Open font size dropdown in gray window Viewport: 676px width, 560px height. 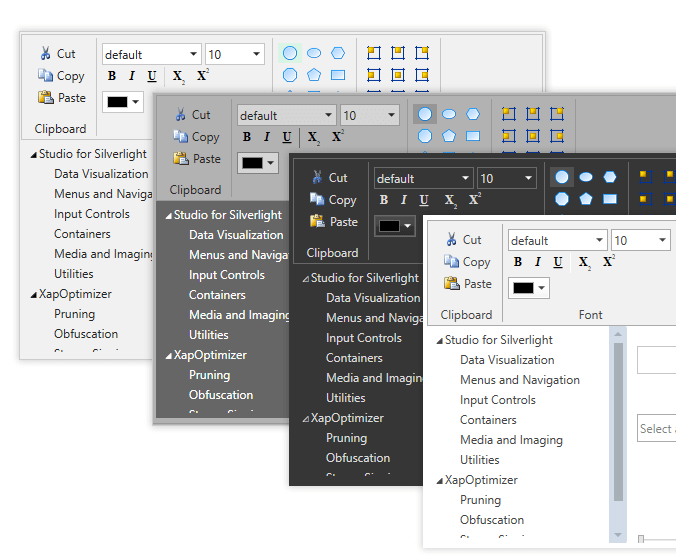[x=391, y=115]
